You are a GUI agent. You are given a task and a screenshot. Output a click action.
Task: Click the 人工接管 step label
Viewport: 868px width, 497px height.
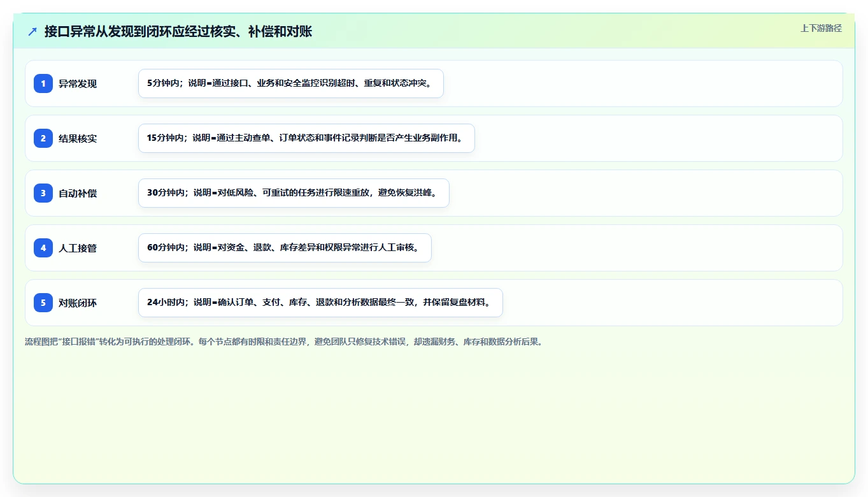pos(78,248)
